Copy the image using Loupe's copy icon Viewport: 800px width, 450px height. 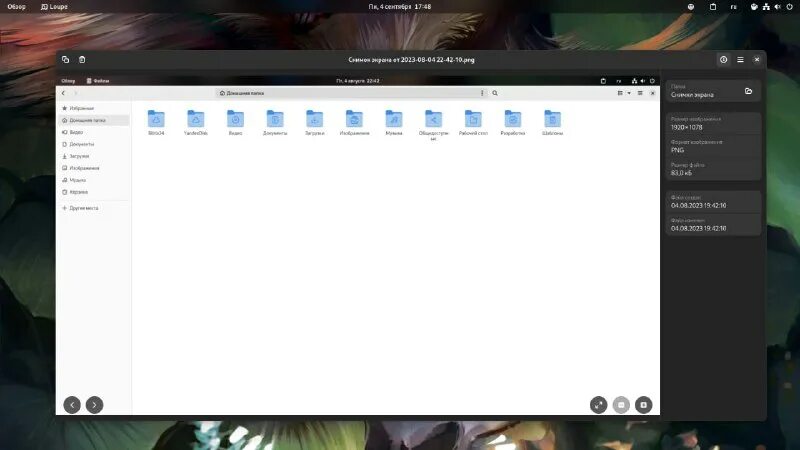coord(65,60)
